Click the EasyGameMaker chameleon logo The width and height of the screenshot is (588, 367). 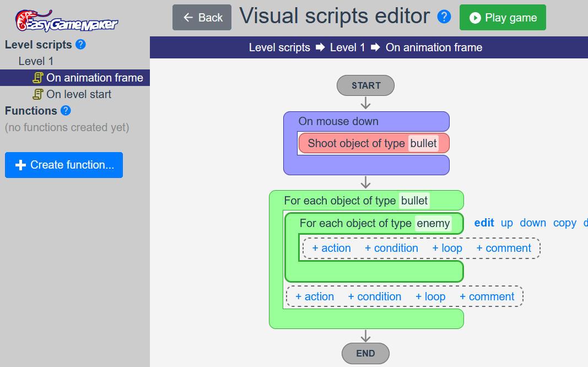(x=66, y=20)
